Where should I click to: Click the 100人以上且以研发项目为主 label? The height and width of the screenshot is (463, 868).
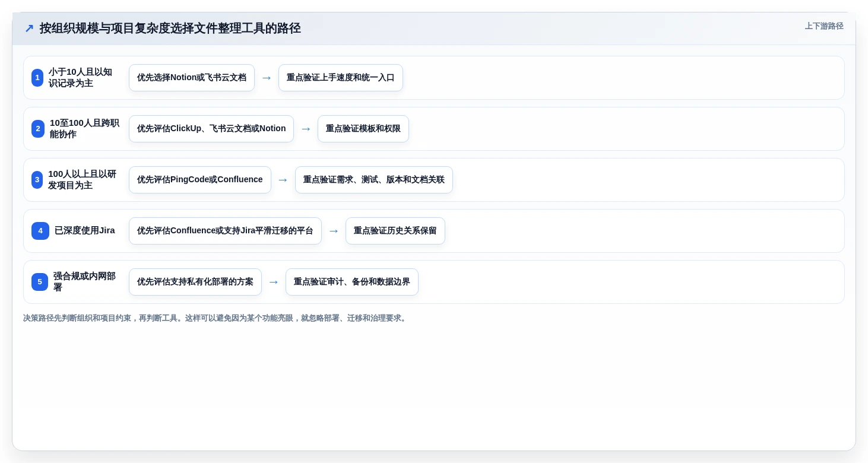83,180
